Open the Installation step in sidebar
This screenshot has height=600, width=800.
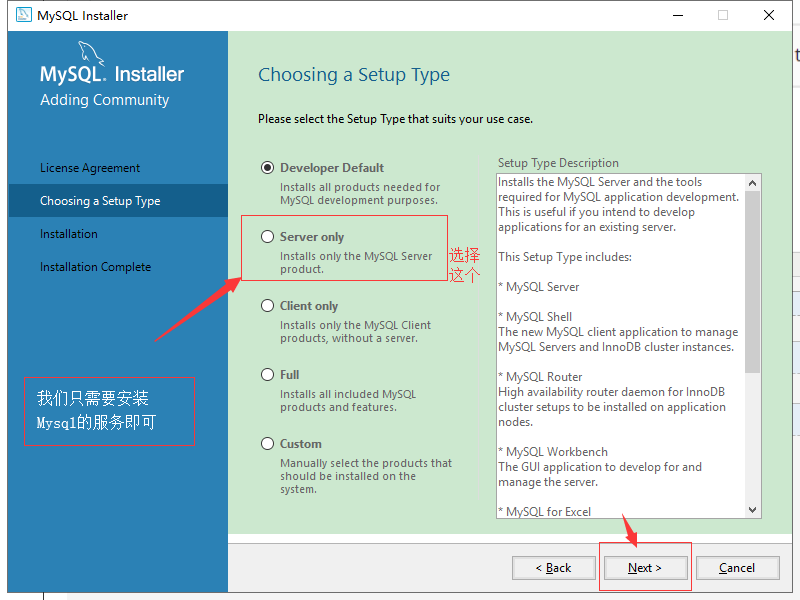69,234
